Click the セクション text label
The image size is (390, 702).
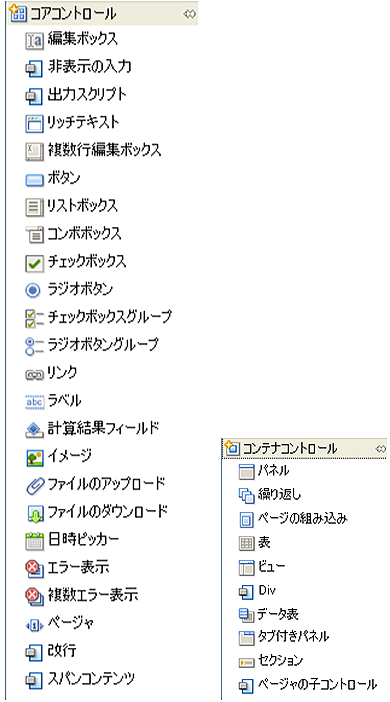coord(280,660)
